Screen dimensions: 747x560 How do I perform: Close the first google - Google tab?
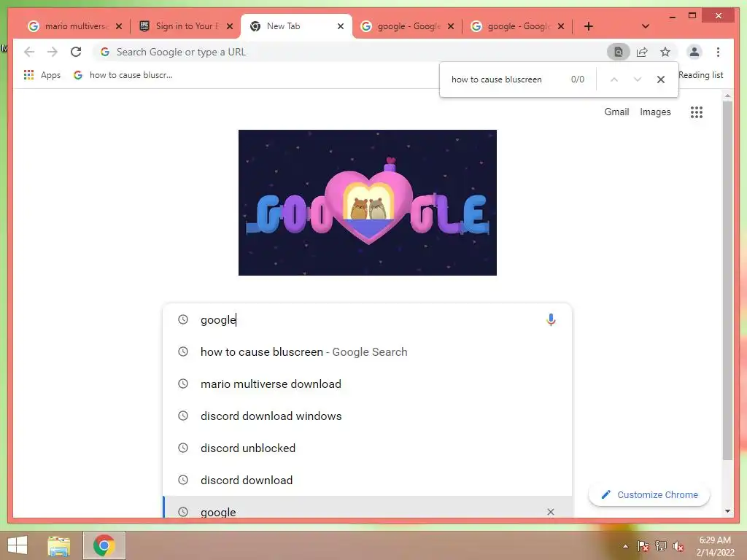tap(451, 26)
